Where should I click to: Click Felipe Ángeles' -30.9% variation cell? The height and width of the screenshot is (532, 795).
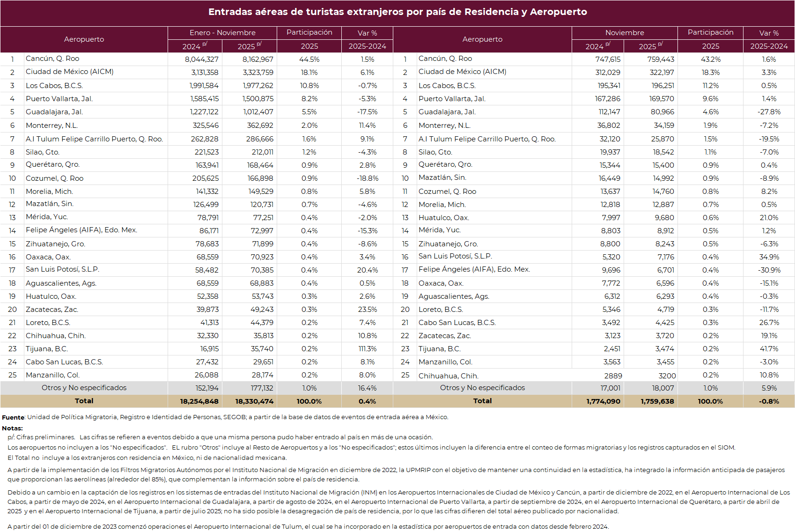click(769, 270)
